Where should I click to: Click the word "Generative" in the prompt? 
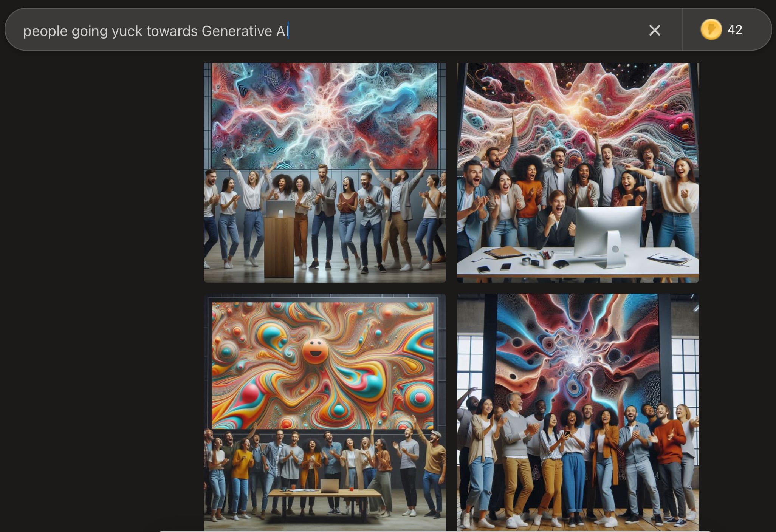click(x=237, y=31)
